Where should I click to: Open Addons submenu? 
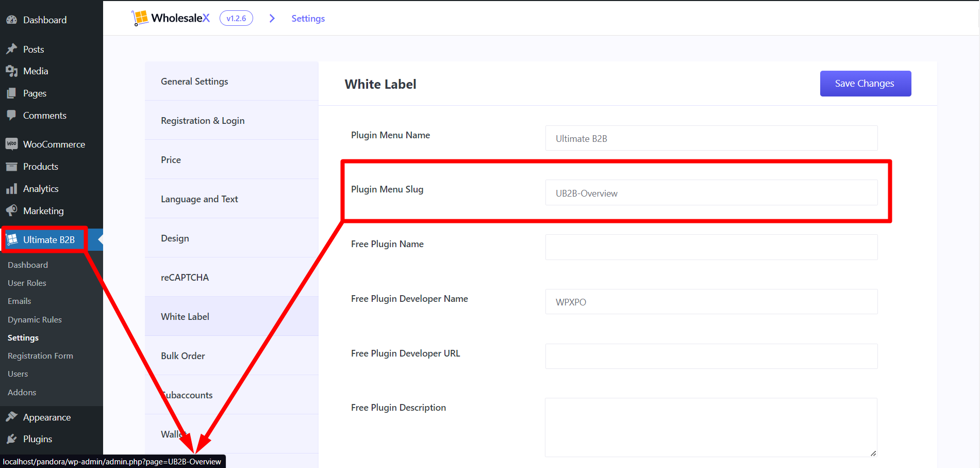coord(22,392)
